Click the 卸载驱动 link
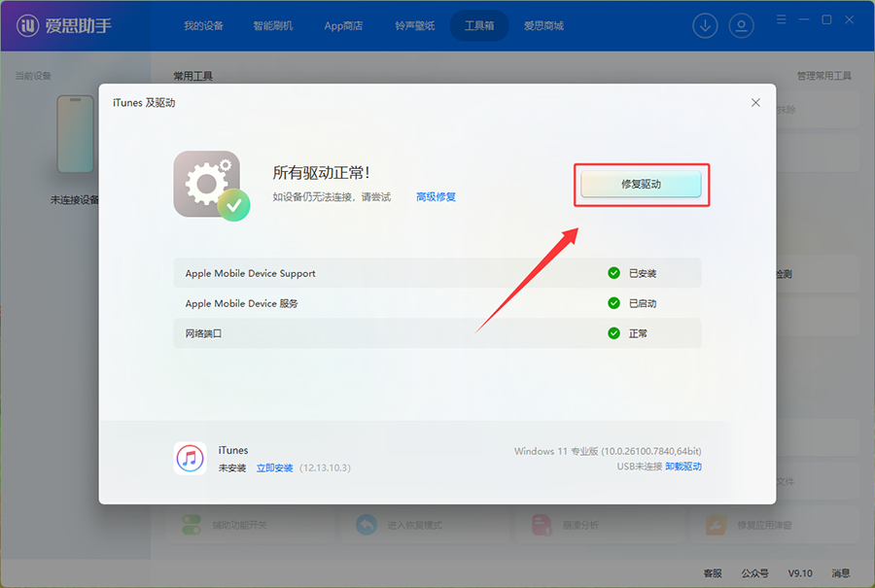The height and width of the screenshot is (588, 875). point(683,467)
